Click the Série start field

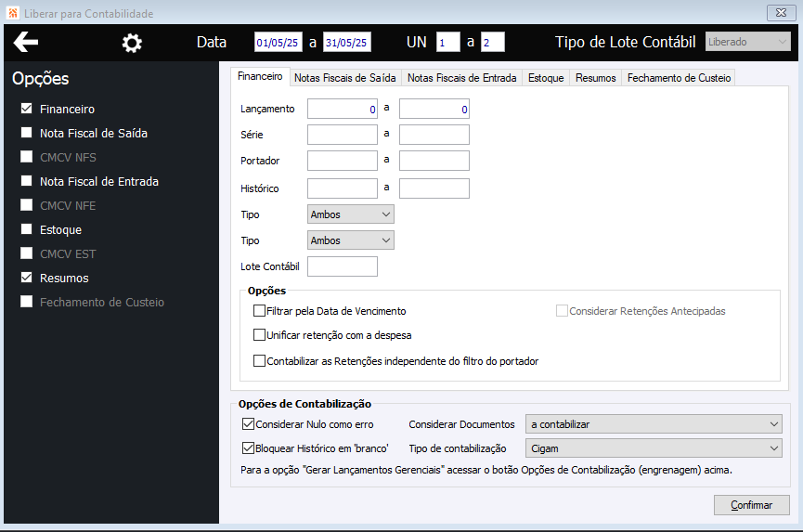(343, 135)
